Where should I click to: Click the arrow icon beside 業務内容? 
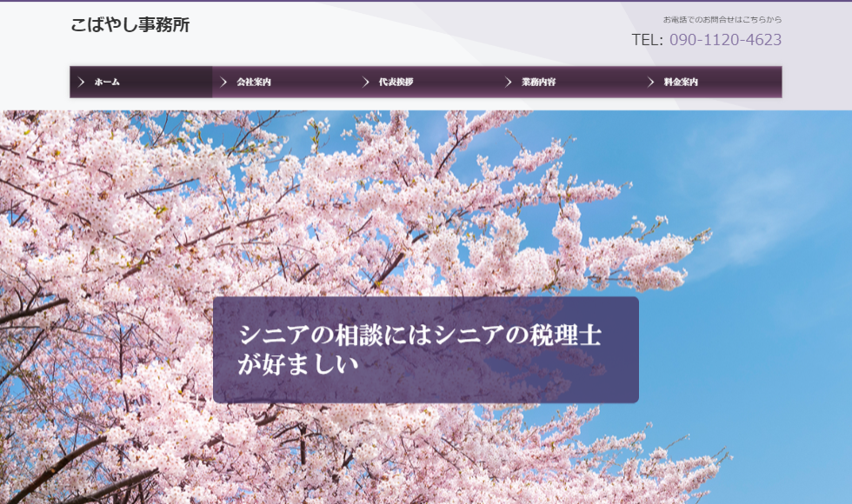[x=509, y=83]
